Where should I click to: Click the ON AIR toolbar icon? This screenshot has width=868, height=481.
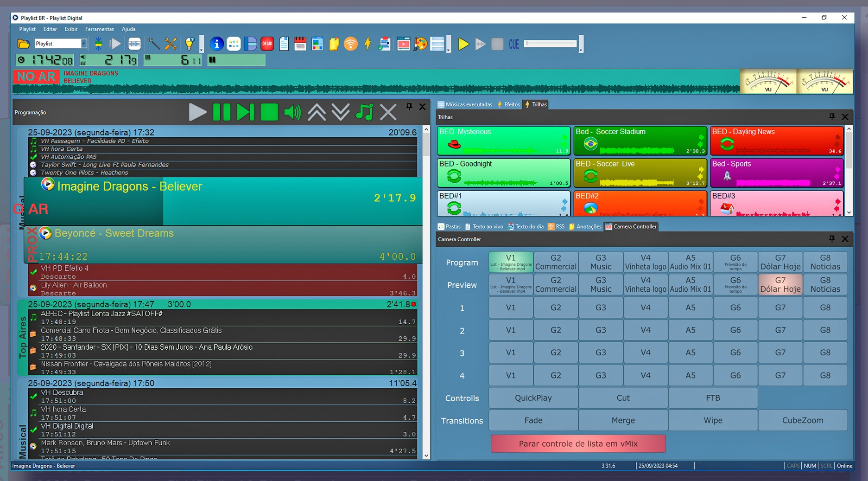point(267,44)
